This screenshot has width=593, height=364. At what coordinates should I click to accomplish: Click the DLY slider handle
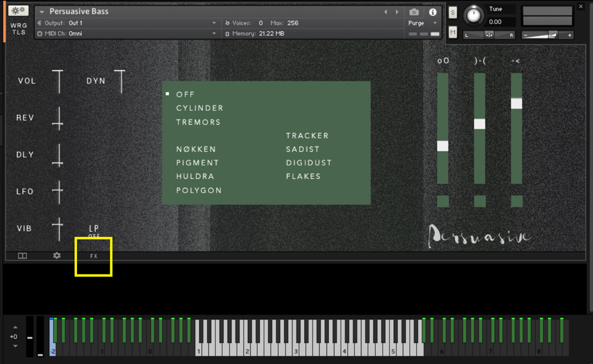[58, 163]
